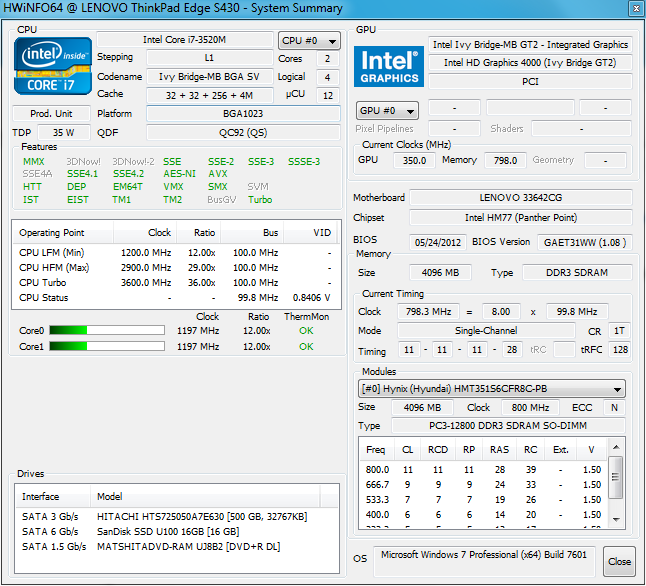The width and height of the screenshot is (646, 586).
Task: Open the CPU #0 selector dropdown
Action: pyautogui.click(x=308, y=41)
